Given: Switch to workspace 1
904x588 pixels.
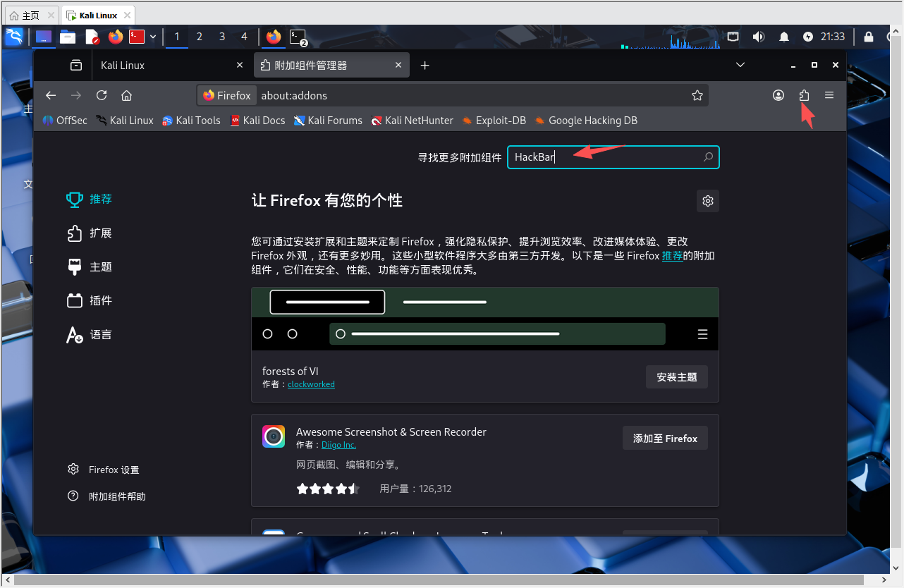Looking at the screenshot, I should (177, 37).
